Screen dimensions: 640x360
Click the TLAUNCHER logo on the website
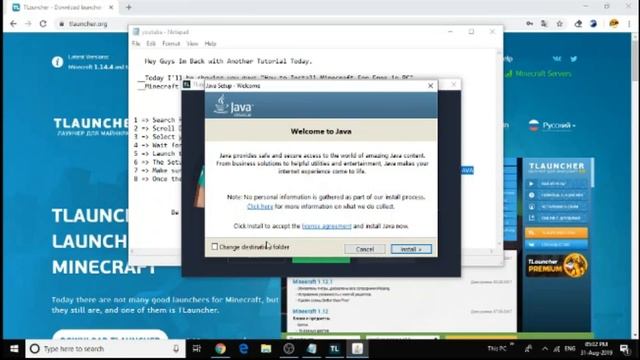91,123
